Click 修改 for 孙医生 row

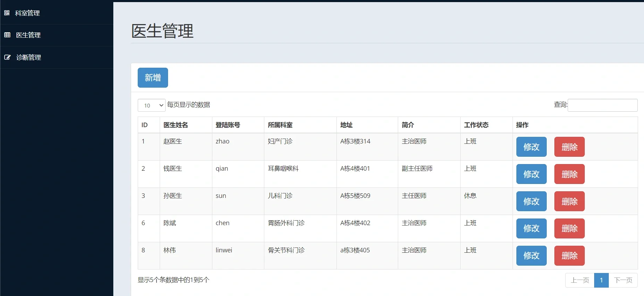[531, 201]
